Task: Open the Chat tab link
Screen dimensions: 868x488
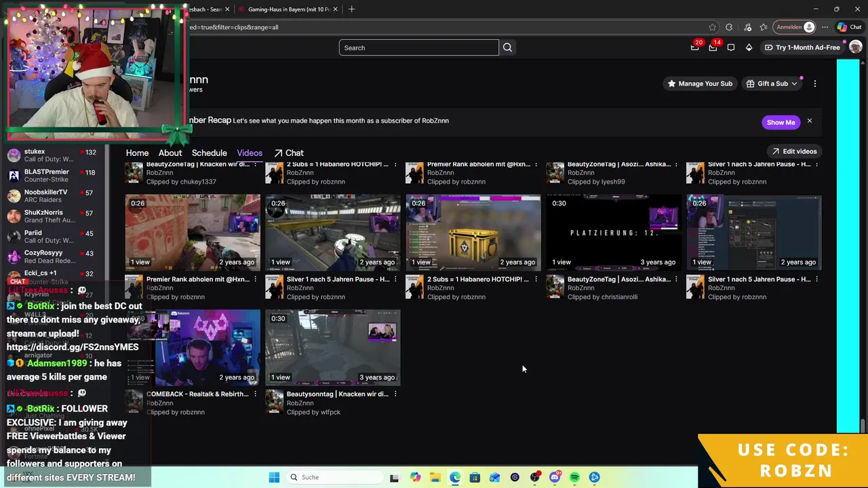Action: 289,153
